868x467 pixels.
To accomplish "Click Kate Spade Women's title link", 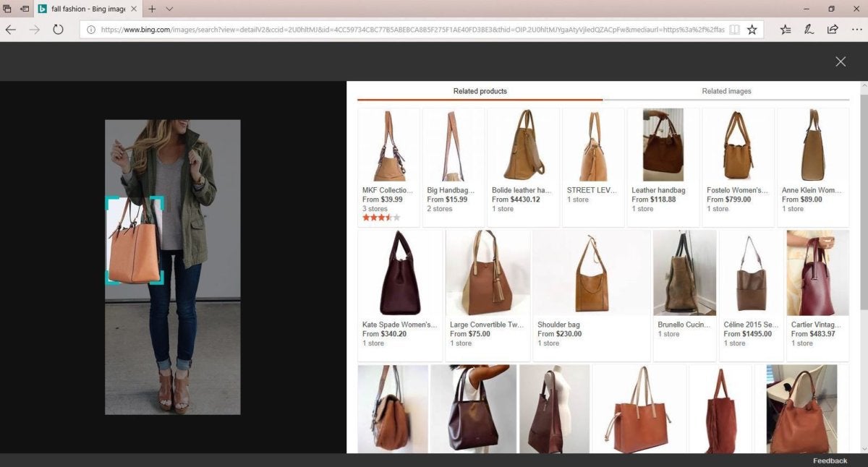I will click(399, 325).
